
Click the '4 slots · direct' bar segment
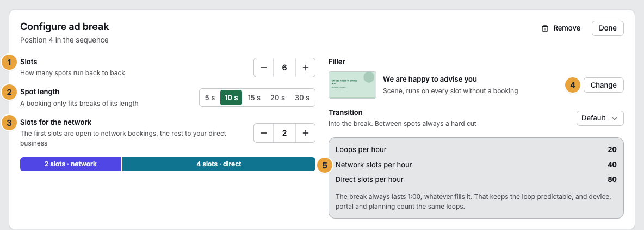pos(219,164)
